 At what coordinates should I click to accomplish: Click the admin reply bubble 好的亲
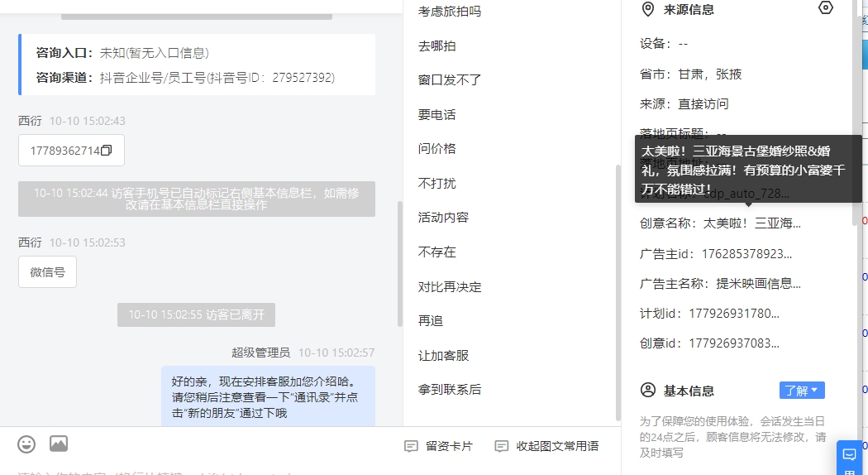tap(268, 396)
